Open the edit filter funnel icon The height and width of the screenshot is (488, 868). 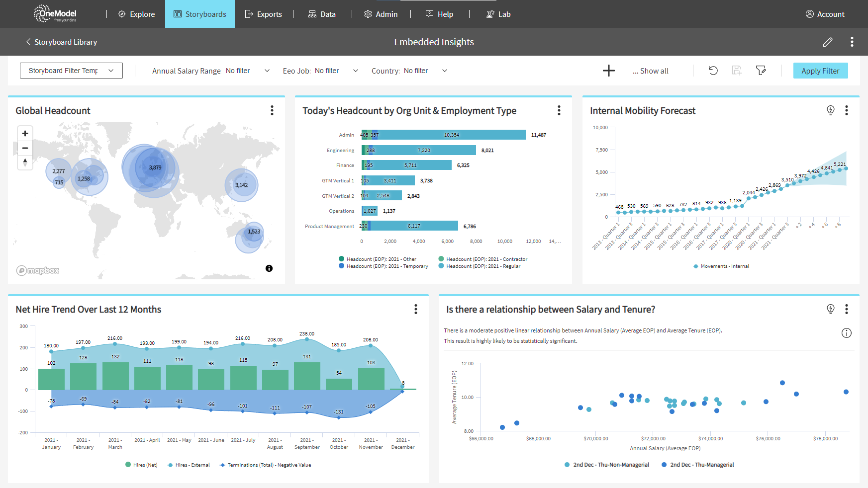point(761,70)
